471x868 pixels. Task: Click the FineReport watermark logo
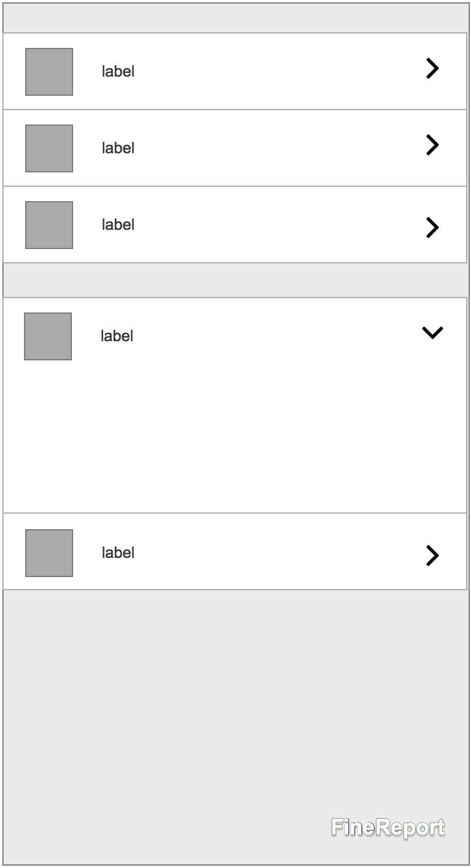tap(388, 828)
